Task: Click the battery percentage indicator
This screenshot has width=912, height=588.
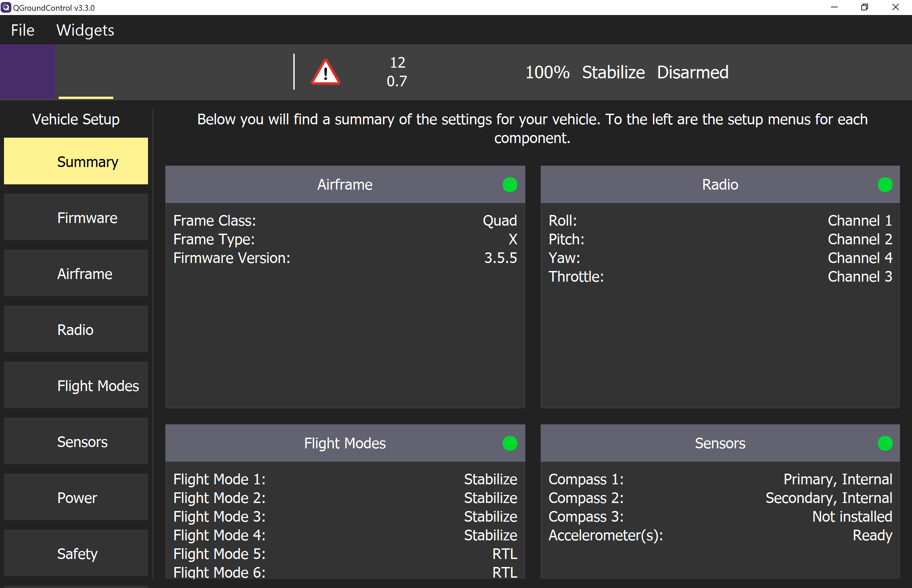Action: click(547, 72)
